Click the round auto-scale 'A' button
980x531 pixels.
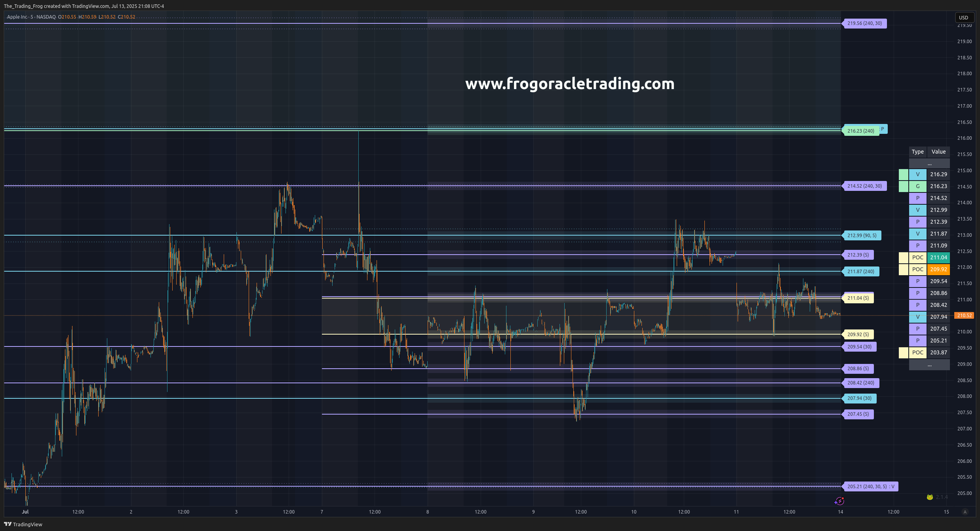(x=965, y=512)
